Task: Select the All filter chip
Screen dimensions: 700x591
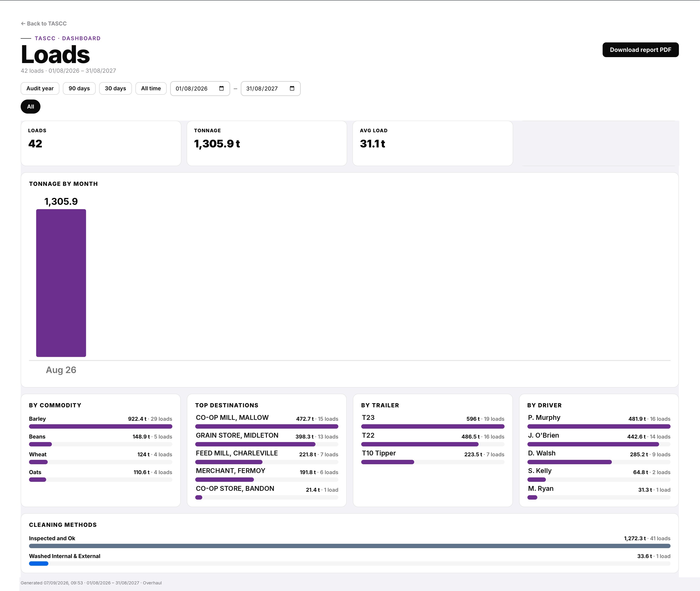Action: (x=31, y=107)
